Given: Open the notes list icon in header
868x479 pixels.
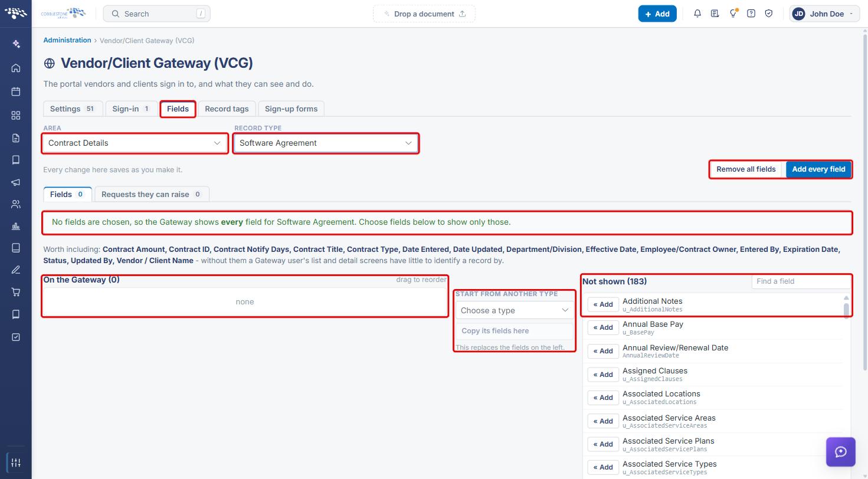Looking at the screenshot, I should [715, 14].
